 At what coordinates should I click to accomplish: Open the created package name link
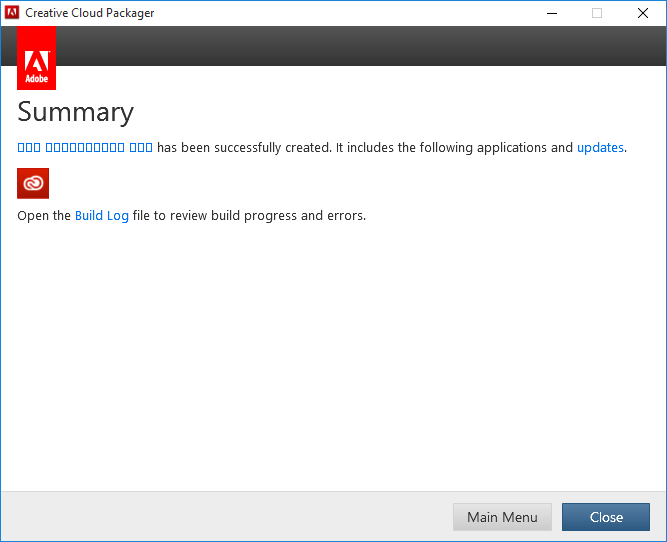[x=85, y=148]
